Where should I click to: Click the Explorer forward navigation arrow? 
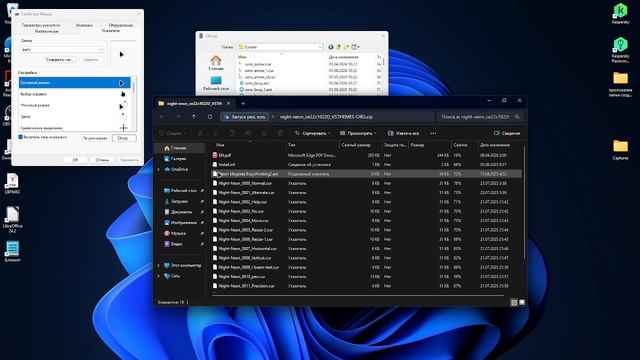pyautogui.click(x=178, y=117)
